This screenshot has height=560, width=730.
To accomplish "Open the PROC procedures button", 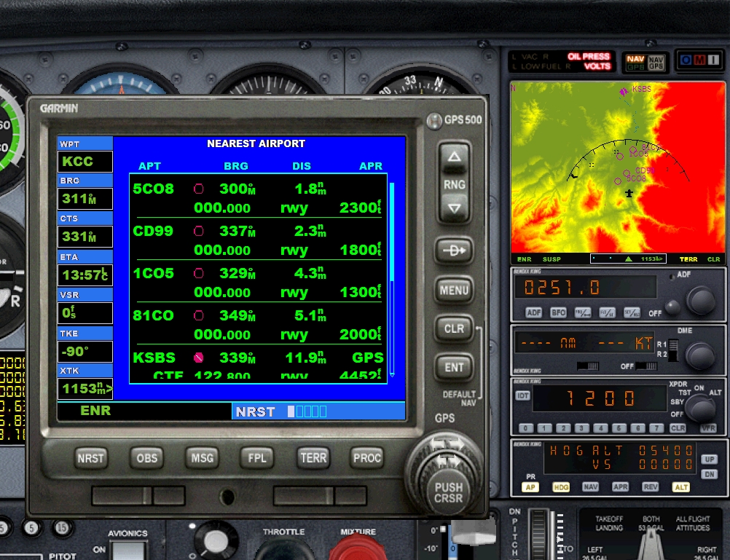I will coord(367,459).
